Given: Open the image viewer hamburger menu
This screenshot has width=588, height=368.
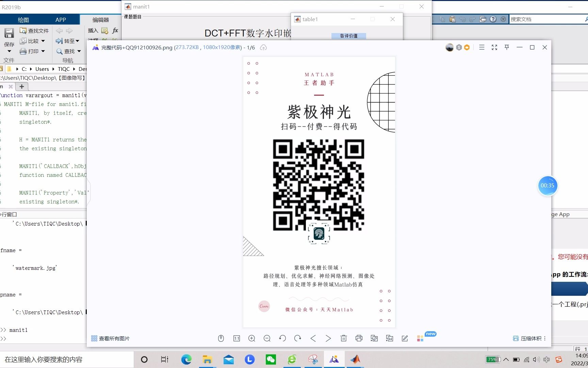Looking at the screenshot, I should (x=482, y=47).
